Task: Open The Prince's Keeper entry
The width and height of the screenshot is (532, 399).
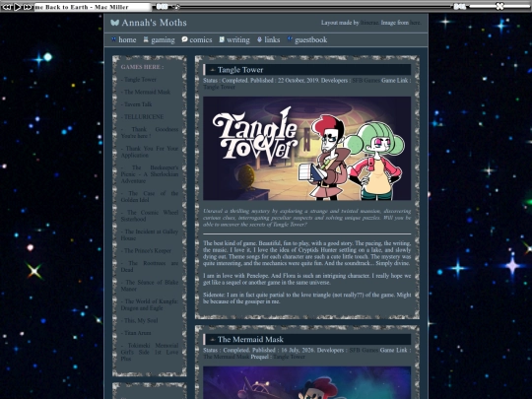Action: pyautogui.click(x=146, y=251)
